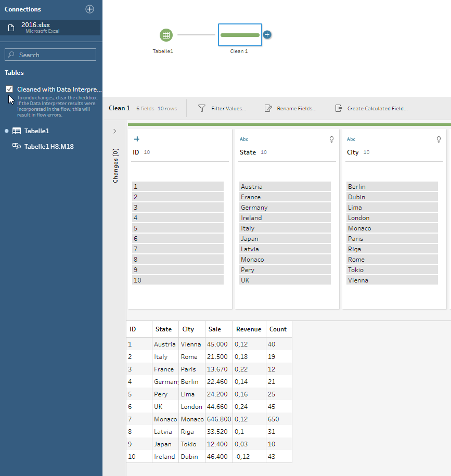This screenshot has width=451, height=476.
Task: Click the add connection plus icon
Action: tap(89, 9)
